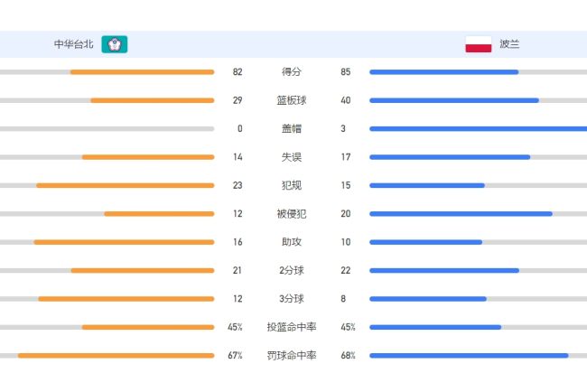Click the blue 盖帽 bar for Poland
The height and width of the screenshot is (392, 587).
(478, 129)
